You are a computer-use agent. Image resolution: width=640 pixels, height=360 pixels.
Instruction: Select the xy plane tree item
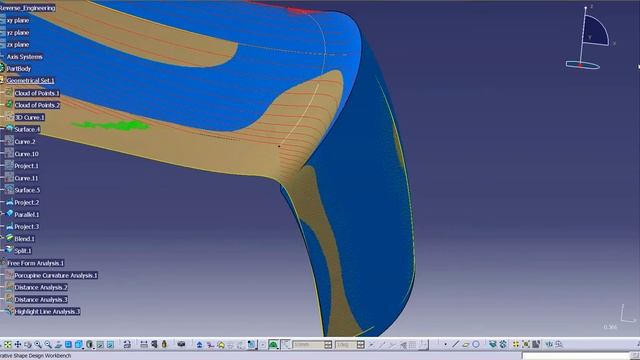[x=18, y=20]
